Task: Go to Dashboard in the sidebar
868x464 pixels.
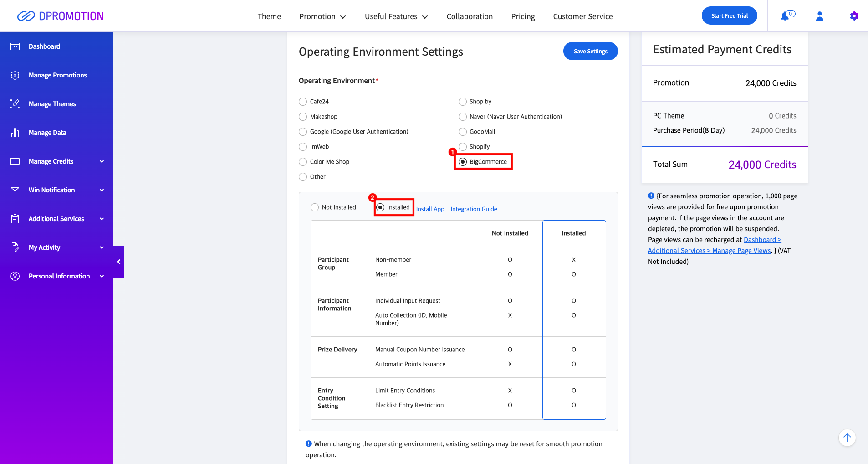Action: coord(44,46)
